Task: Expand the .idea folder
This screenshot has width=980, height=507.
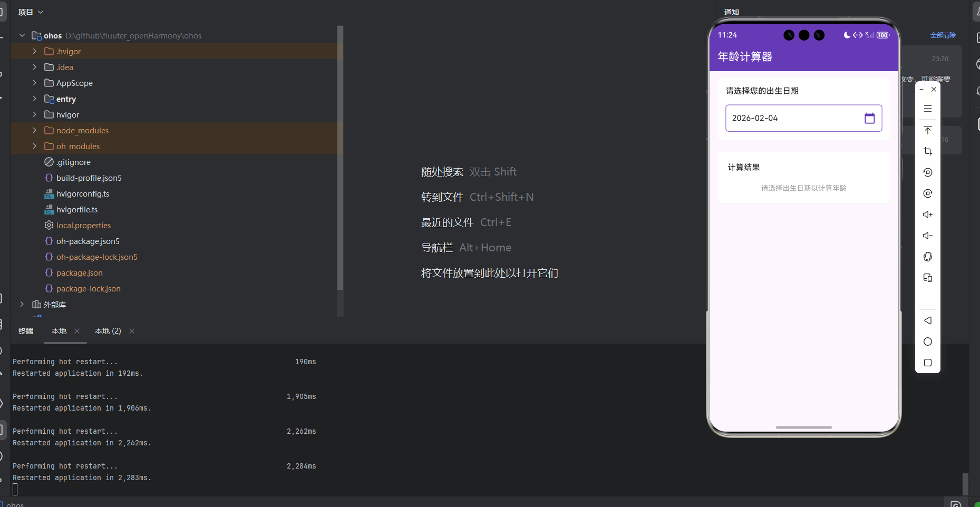Action: click(x=34, y=67)
